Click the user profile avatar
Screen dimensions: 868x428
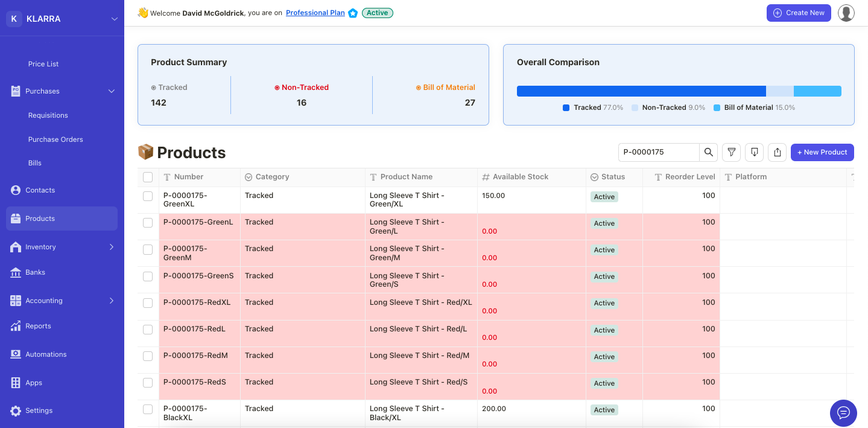click(846, 13)
